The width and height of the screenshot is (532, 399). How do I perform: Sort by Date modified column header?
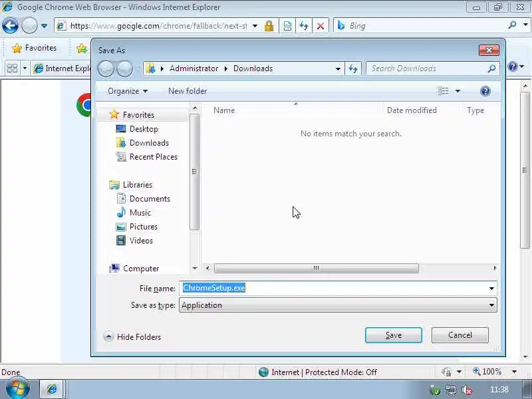412,110
